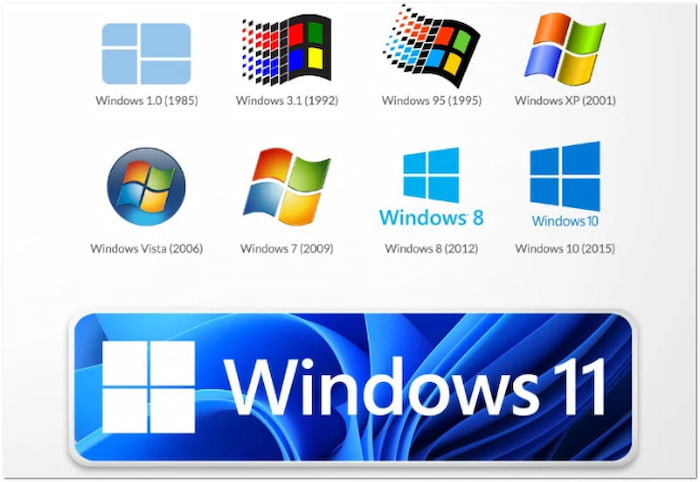The image size is (700, 482).
Task: Click the blue "Windows 10" wordmark under logo
Action: [565, 221]
